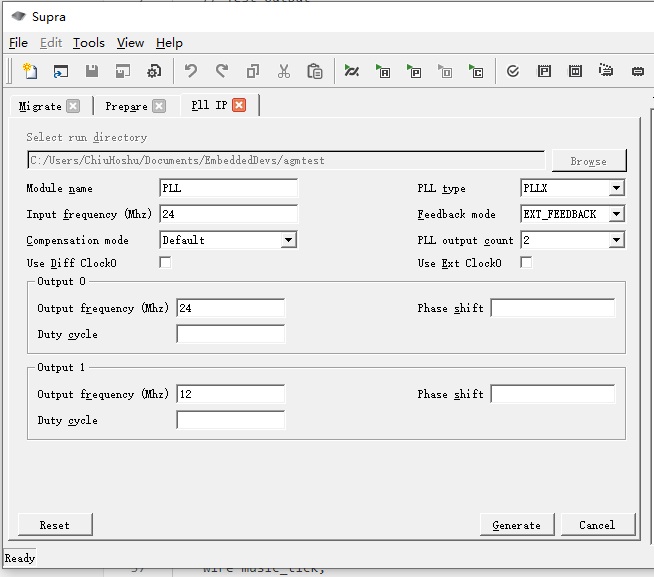Close the Pll IP tab

(x=239, y=105)
